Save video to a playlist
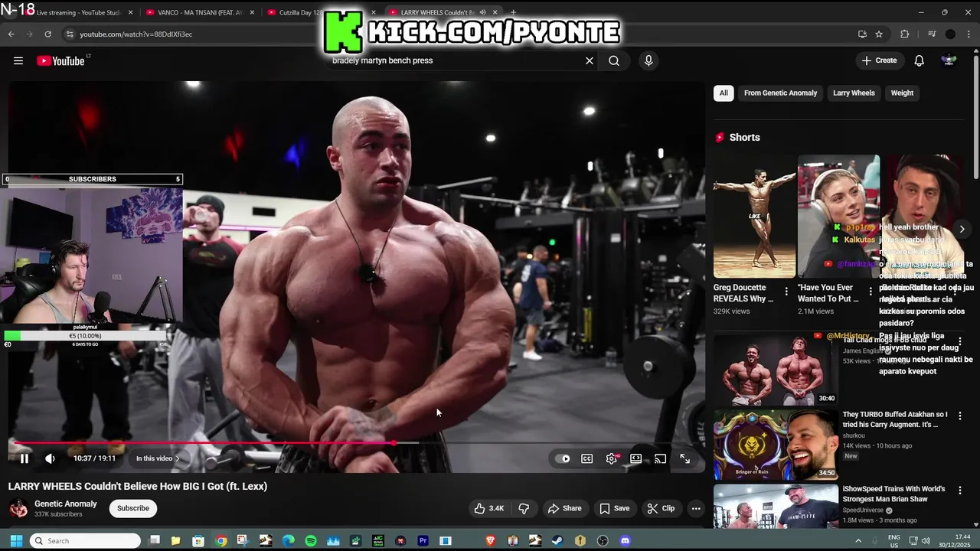The width and height of the screenshot is (980, 551). [x=614, y=508]
